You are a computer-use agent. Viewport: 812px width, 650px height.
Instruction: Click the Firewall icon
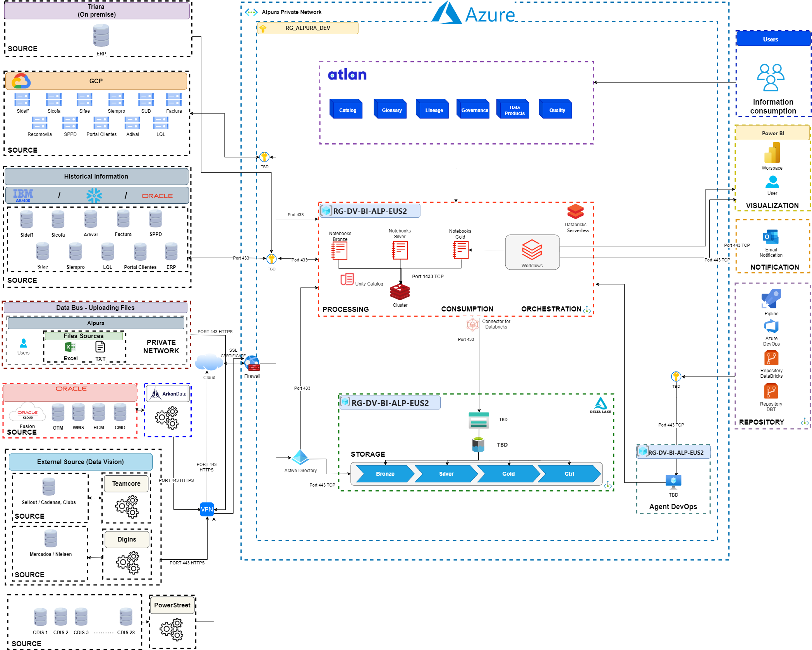252,363
